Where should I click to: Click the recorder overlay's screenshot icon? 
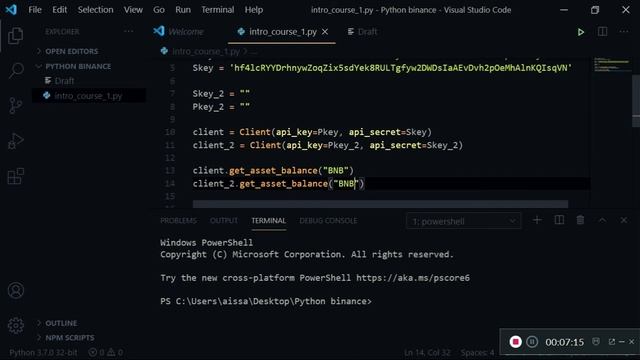(596, 341)
